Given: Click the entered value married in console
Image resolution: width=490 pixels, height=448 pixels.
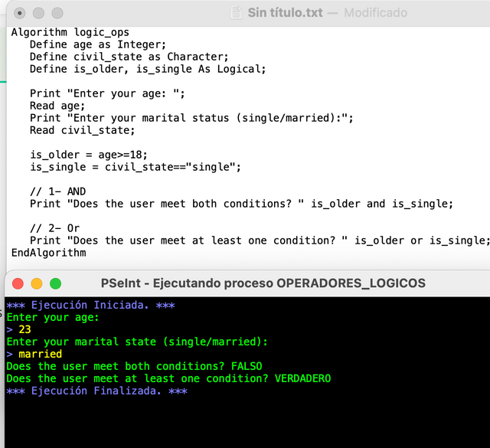Looking at the screenshot, I should tap(41, 355).
